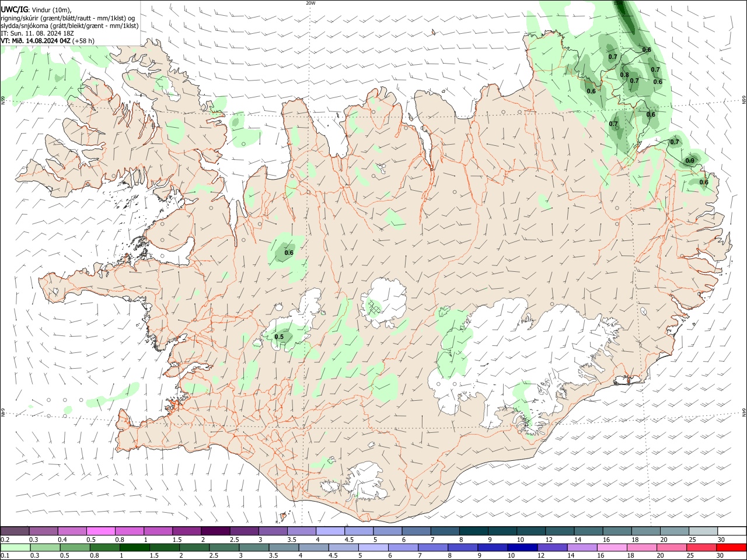Pick the 12 violet swatch in lower legend row

(x=553, y=548)
